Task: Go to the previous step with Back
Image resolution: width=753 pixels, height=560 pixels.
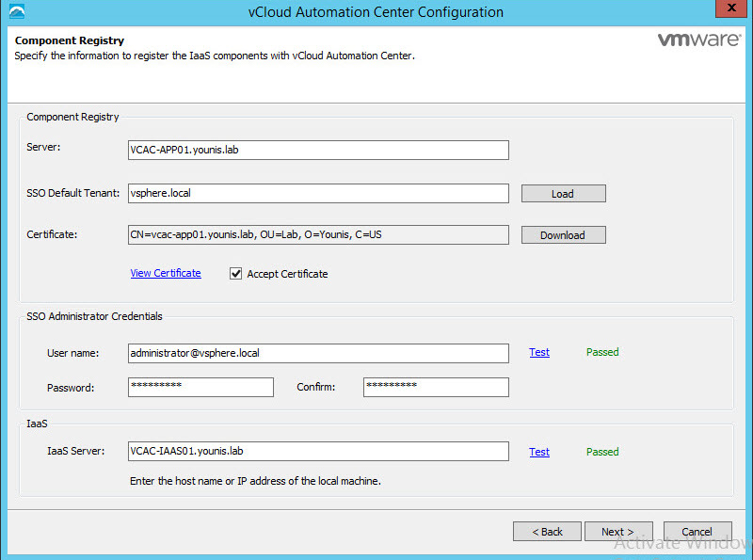Action: [x=547, y=532]
